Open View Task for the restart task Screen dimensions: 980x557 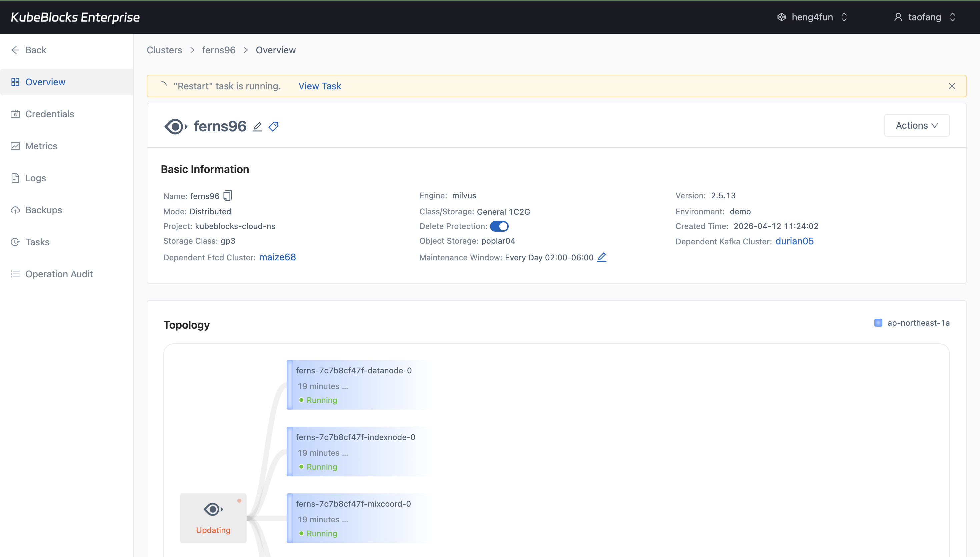pyautogui.click(x=320, y=86)
